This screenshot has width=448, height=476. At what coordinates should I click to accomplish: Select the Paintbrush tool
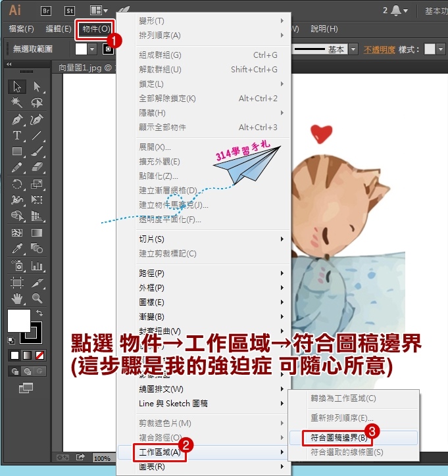[37, 151]
